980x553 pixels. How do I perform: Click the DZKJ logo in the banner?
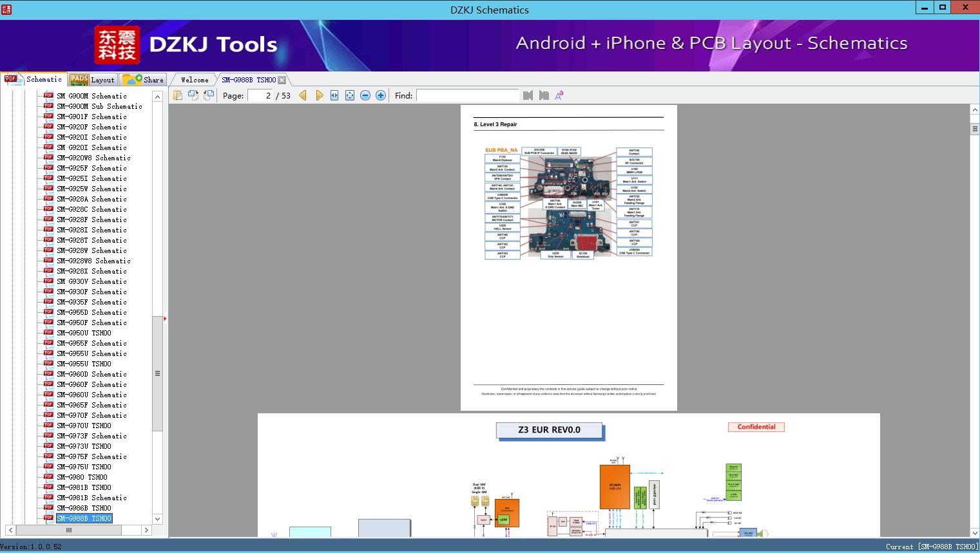pyautogui.click(x=117, y=45)
